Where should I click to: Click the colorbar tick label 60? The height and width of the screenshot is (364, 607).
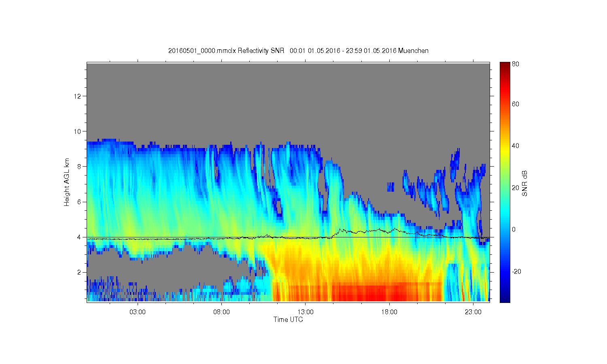point(516,104)
